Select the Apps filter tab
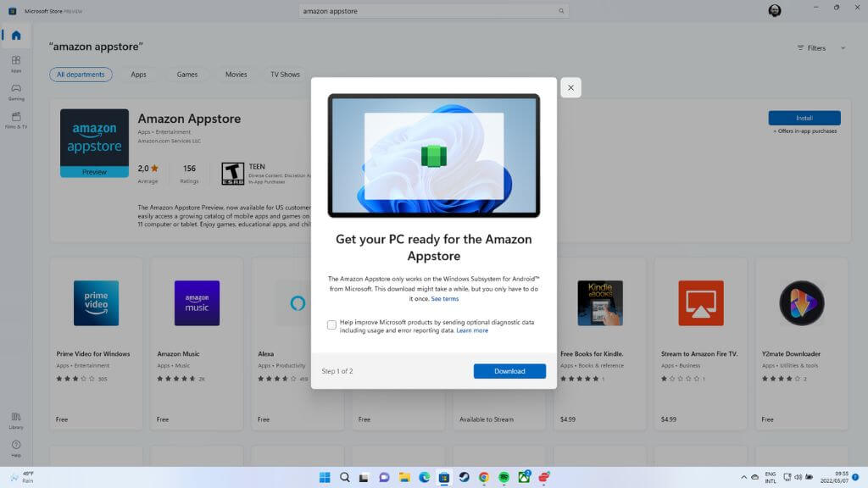This screenshot has height=488, width=868. click(x=138, y=75)
